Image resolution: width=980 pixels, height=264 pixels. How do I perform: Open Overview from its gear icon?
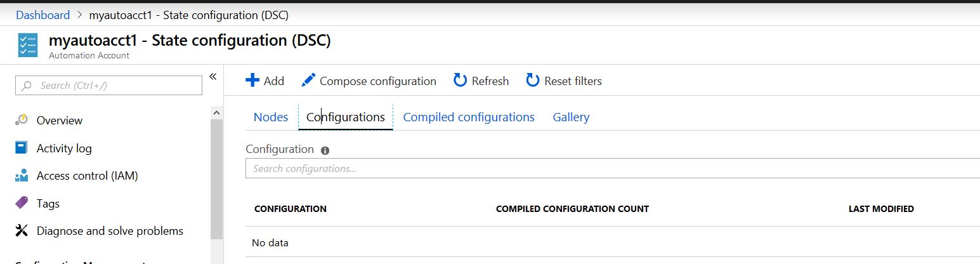point(22,120)
